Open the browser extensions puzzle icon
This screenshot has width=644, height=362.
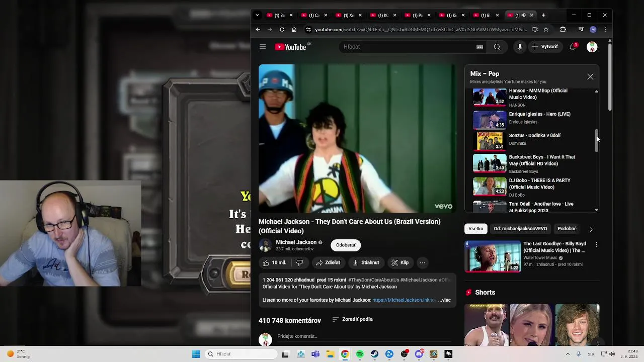[563, 30]
